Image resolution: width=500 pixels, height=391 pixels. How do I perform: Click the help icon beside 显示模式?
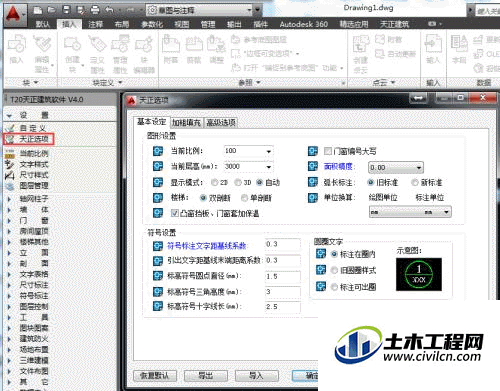point(158,182)
